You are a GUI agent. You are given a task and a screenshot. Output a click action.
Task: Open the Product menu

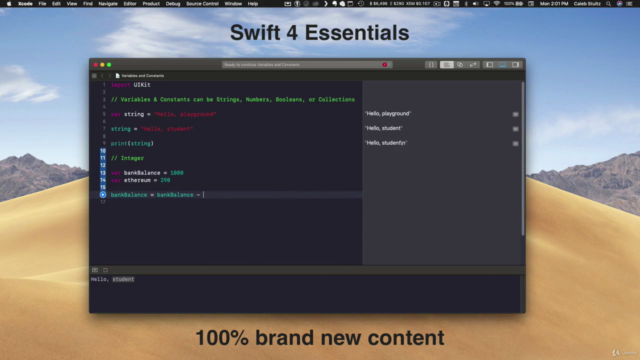[151, 4]
